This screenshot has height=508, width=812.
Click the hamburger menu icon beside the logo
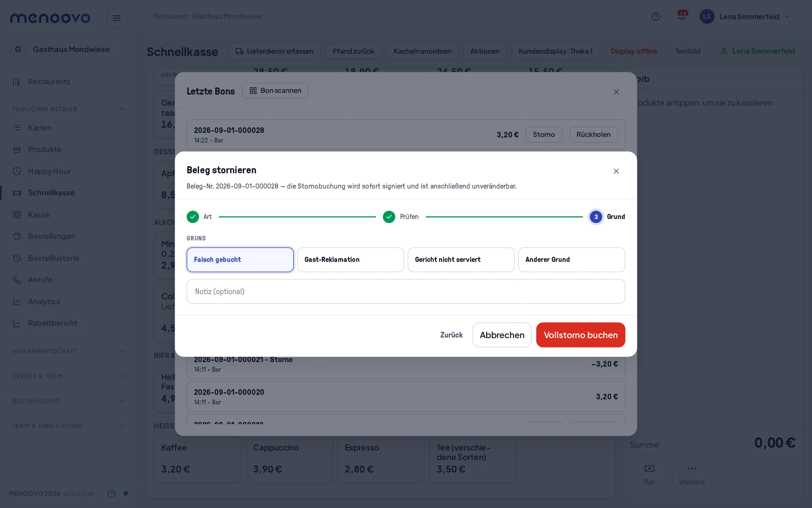116,18
